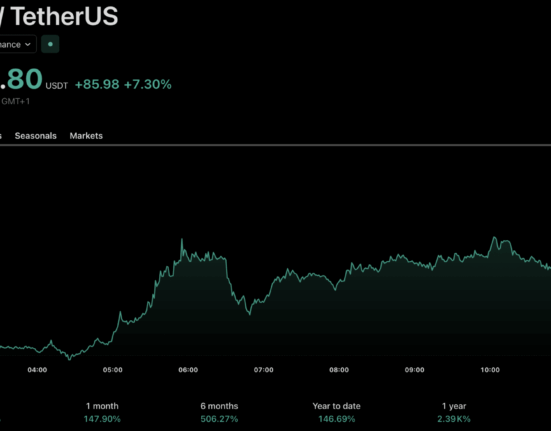The image size is (551, 431).
Task: Click the 147.90% one-month return value
Action: click(x=102, y=419)
